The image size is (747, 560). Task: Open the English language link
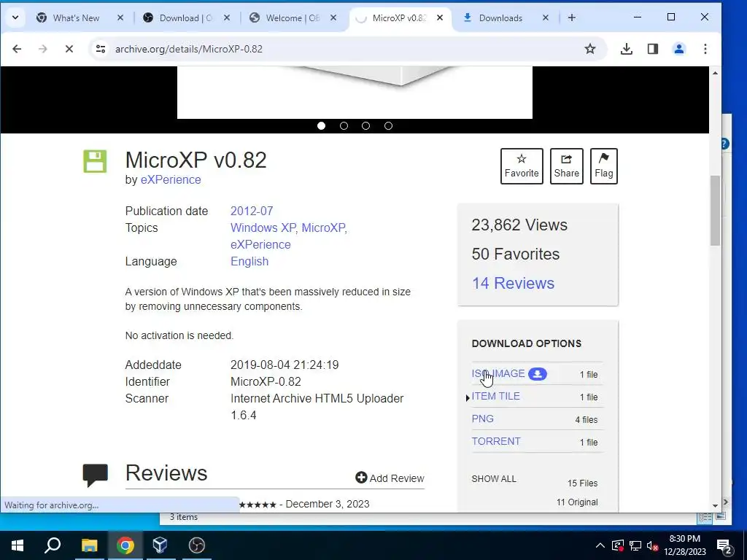coord(249,262)
